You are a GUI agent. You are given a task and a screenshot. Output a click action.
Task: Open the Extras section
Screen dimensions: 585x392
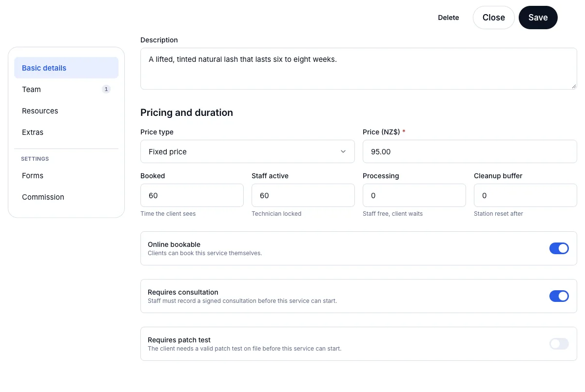66,132
